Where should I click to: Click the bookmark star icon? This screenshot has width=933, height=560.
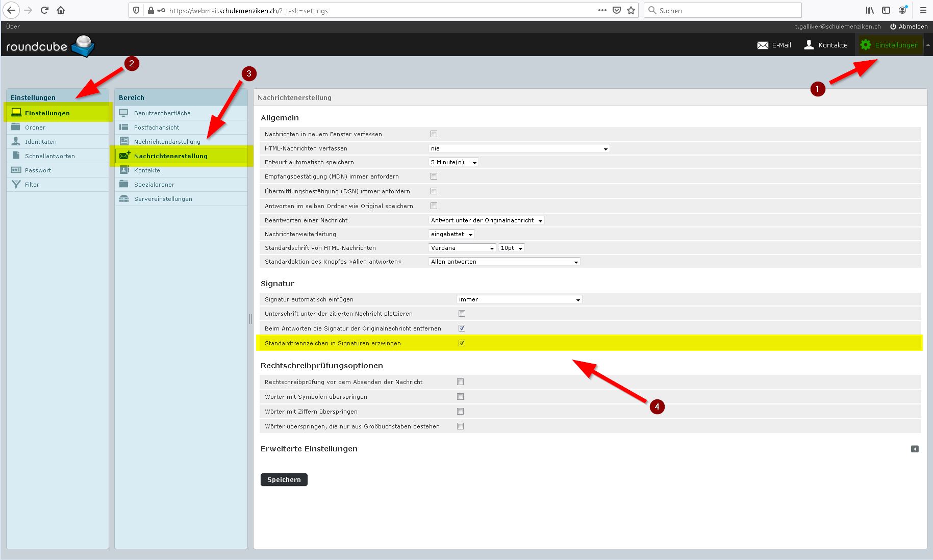[631, 10]
